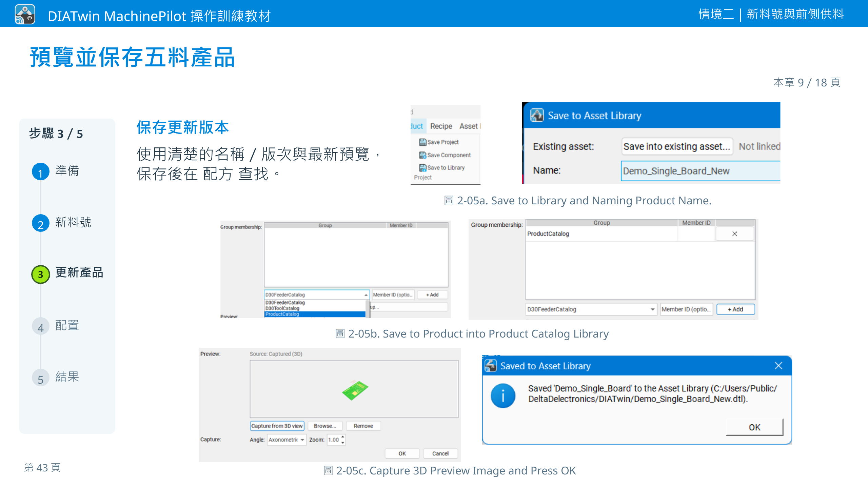Select step 3 更新產品 circle

40,274
